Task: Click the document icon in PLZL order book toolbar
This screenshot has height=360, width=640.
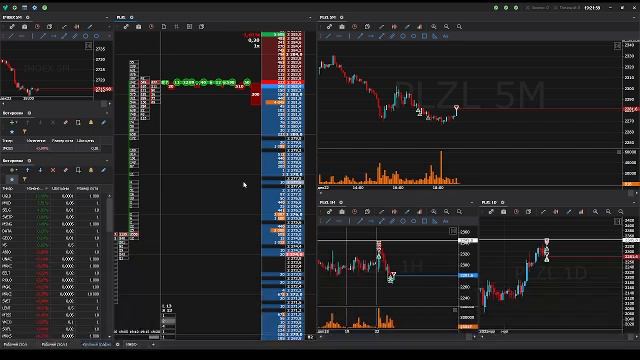Action: (164, 27)
